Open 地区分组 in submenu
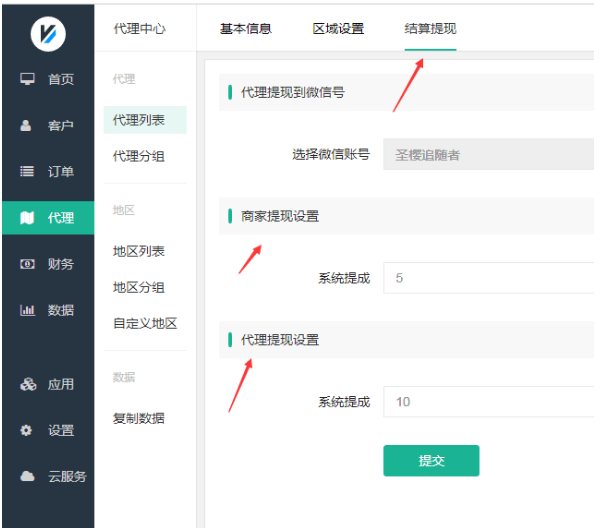Viewport: 603px width, 528px height. 139,287
